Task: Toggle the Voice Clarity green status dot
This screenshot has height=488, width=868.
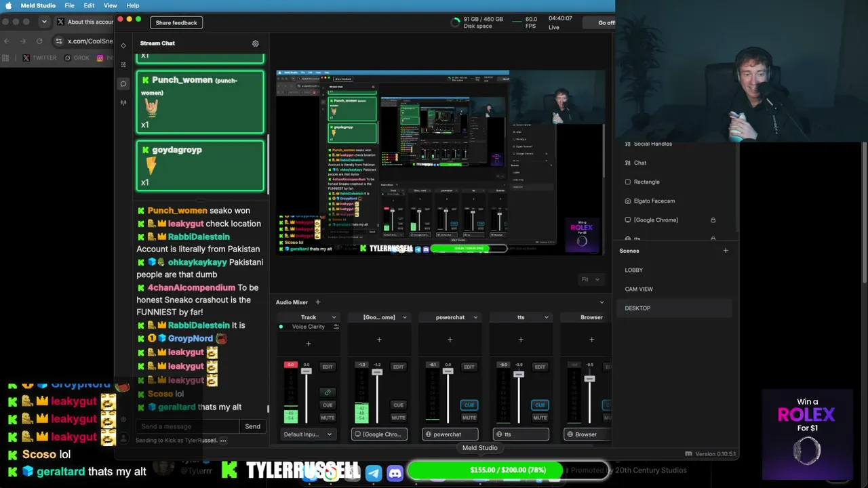Action: pos(281,327)
